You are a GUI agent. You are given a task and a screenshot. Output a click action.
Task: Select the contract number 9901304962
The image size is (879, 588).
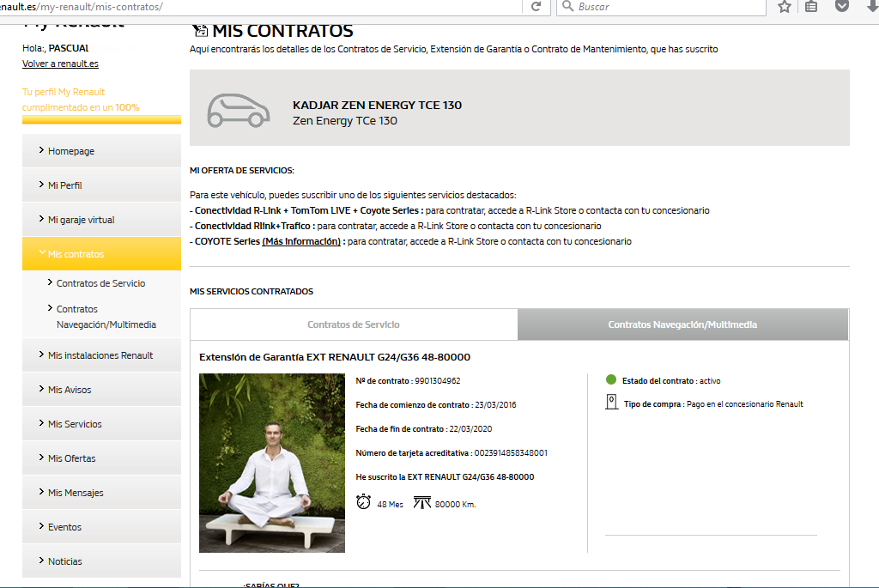coord(437,381)
